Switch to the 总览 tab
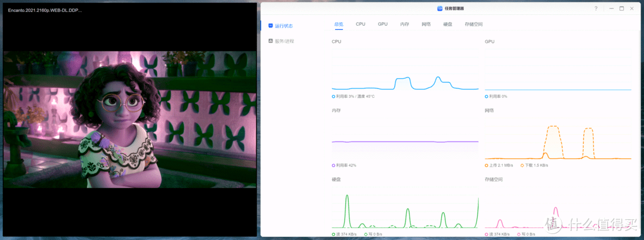The width and height of the screenshot is (644, 240). (x=339, y=24)
